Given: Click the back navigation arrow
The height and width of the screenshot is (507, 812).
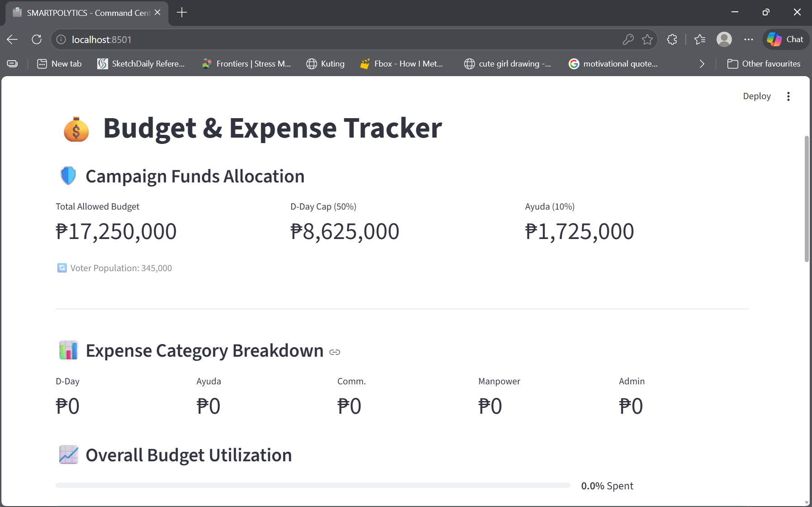Looking at the screenshot, I should [x=12, y=39].
